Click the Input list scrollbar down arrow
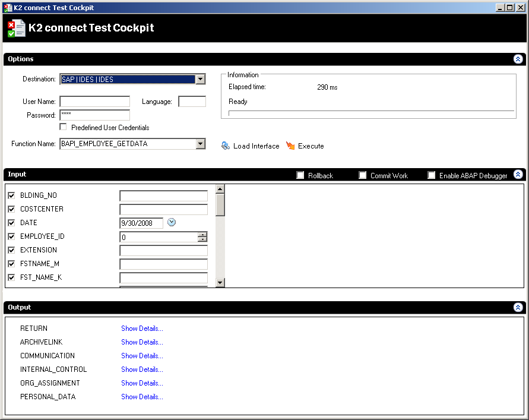Viewport: 529px width, 420px height. coord(220,283)
